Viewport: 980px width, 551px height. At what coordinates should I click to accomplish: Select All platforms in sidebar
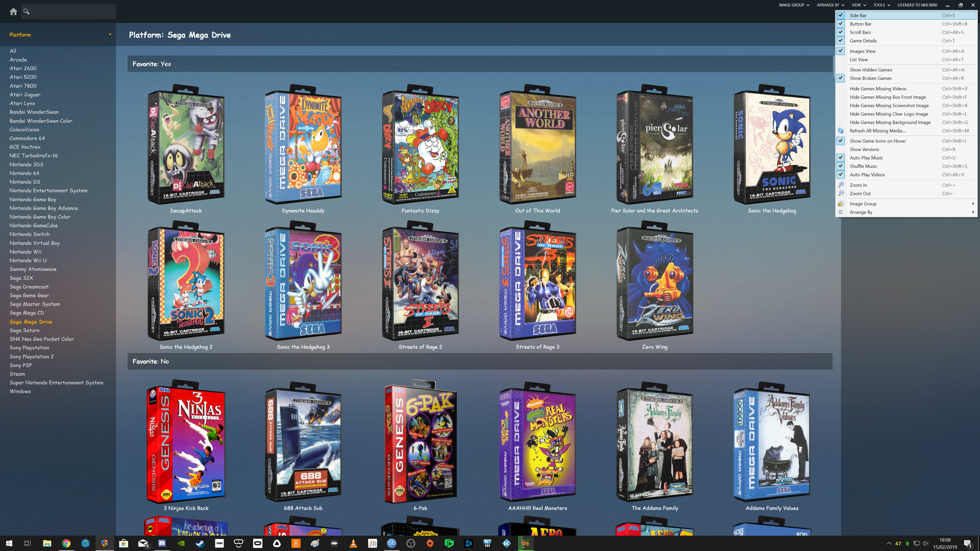[x=13, y=51]
